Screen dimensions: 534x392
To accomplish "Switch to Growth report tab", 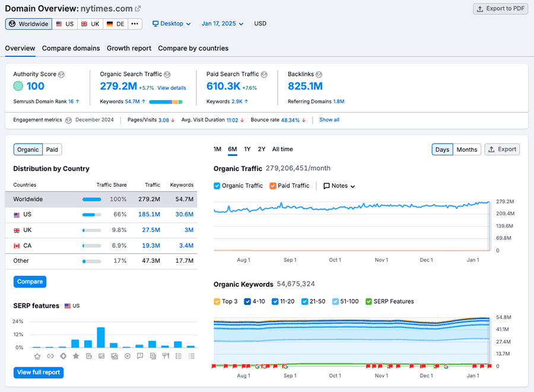I will (129, 48).
